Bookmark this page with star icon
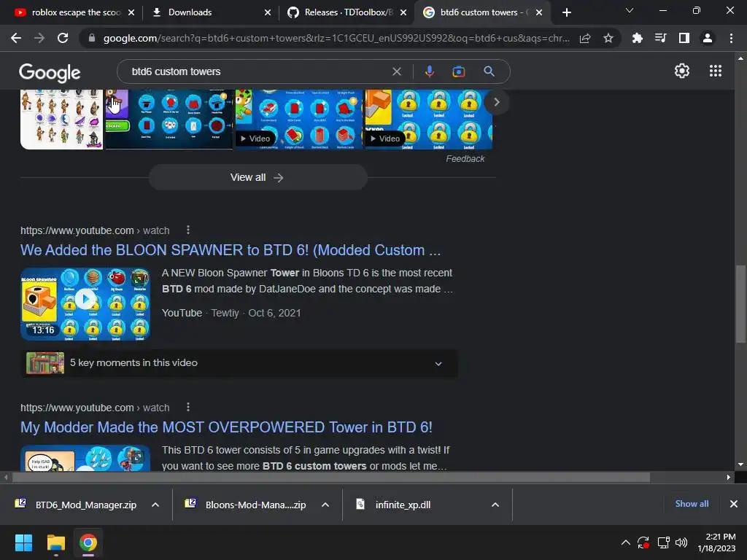 pos(608,38)
